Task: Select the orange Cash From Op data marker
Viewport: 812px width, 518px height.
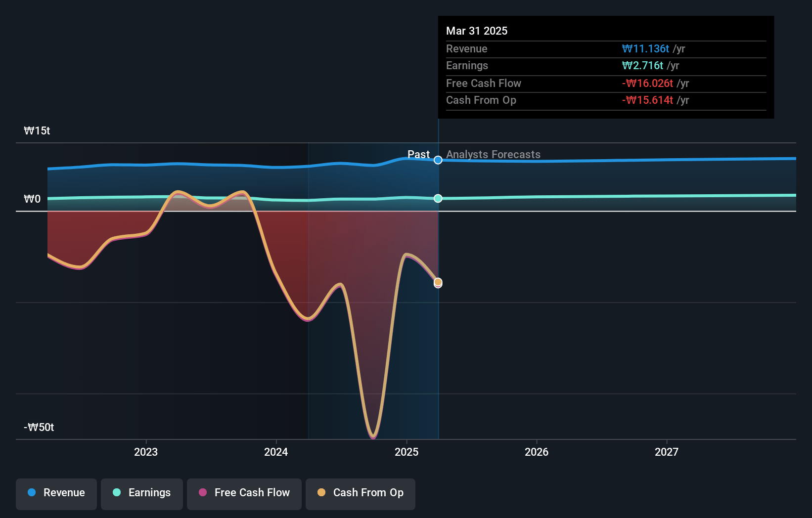Action: (438, 282)
